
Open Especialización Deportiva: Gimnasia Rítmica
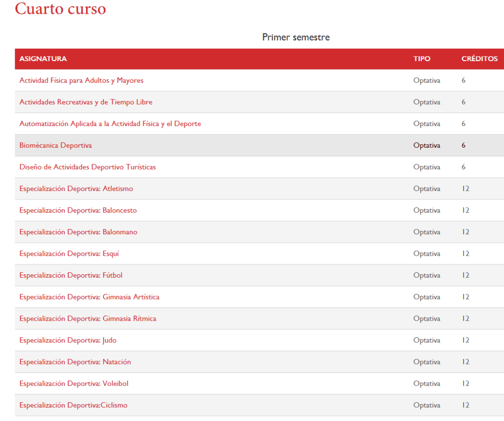88,319
